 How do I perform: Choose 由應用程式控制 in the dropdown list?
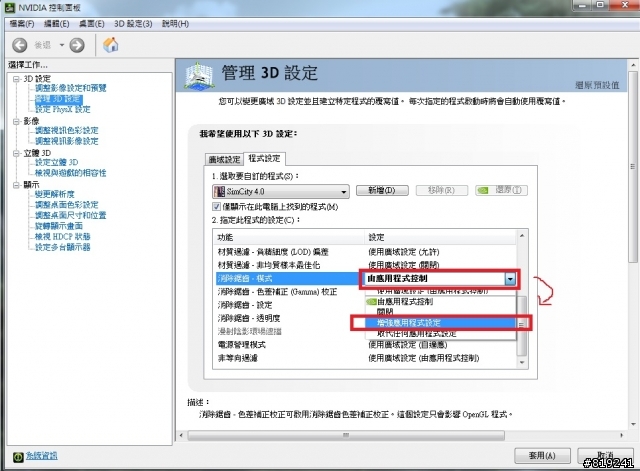pos(441,302)
